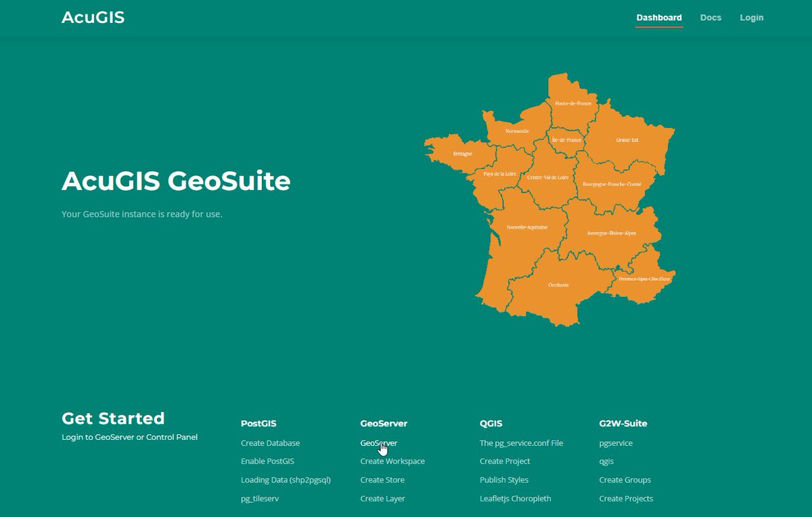Open the Create Project link
This screenshot has height=517, width=812.
coord(505,462)
